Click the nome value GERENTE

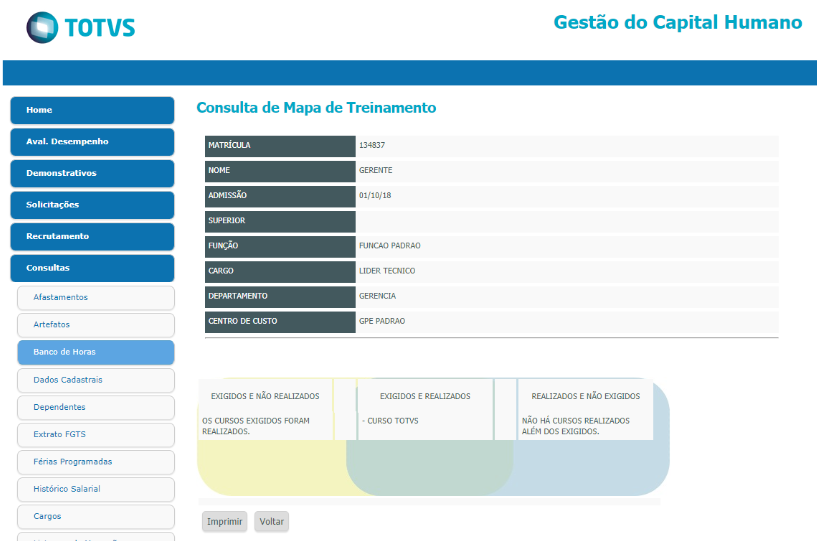point(376,170)
